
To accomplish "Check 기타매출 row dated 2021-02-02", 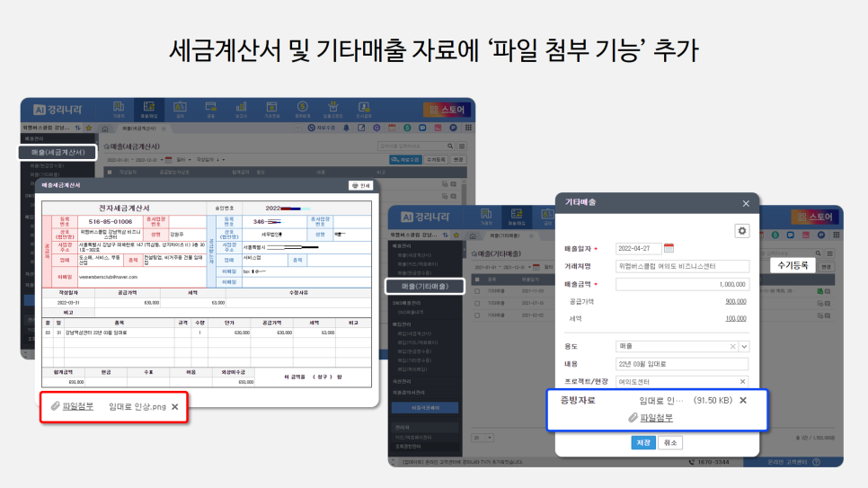I will point(477,315).
